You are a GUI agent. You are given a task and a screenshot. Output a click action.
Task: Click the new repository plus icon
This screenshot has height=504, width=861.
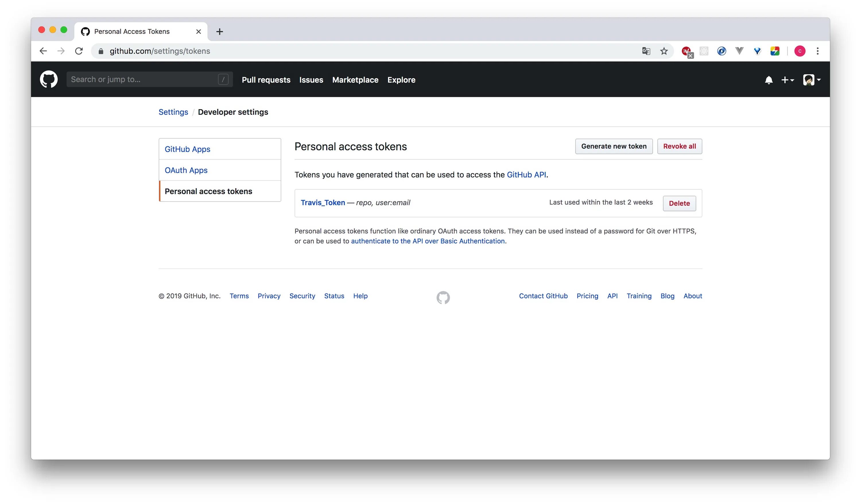click(x=787, y=79)
